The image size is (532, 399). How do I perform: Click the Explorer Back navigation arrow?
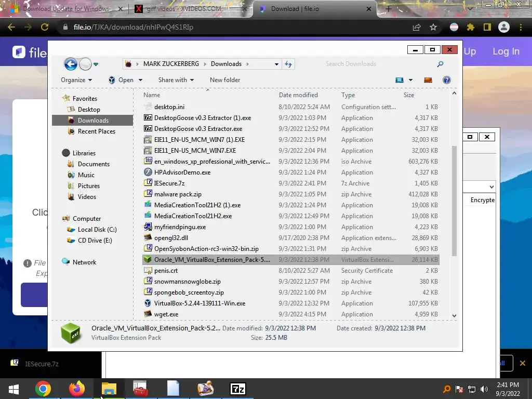coord(71,64)
